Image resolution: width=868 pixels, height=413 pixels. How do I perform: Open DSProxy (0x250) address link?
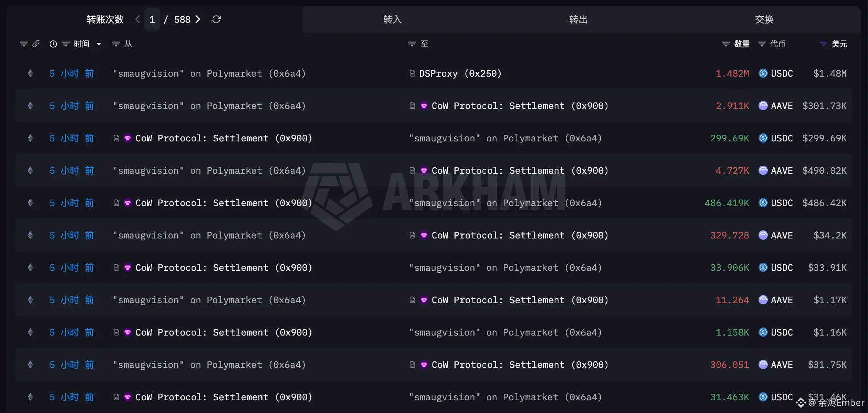460,73
